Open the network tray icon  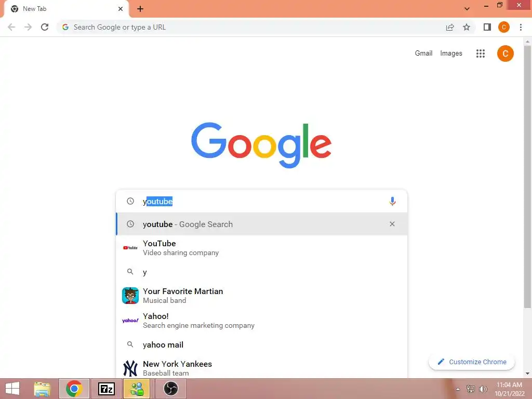coord(470,389)
